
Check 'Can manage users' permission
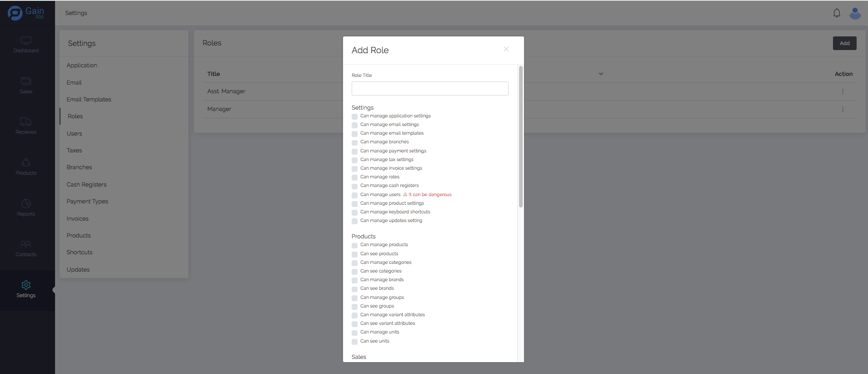355,195
